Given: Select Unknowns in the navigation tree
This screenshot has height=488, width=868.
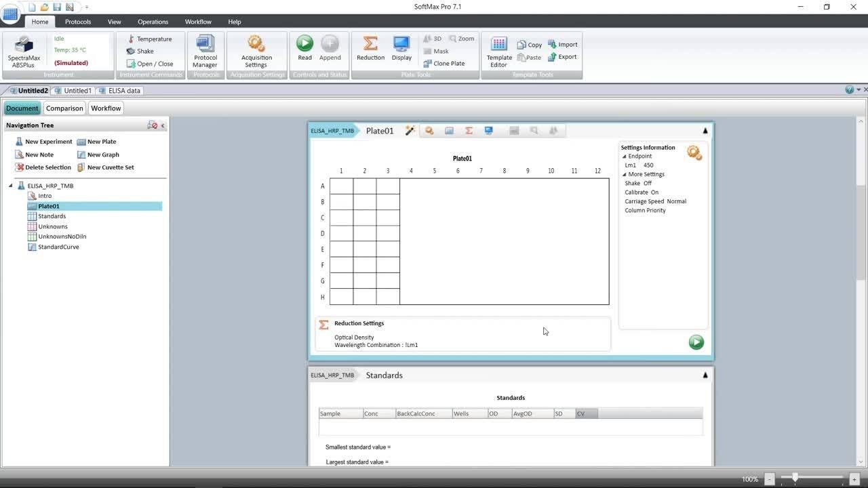Looking at the screenshot, I should pyautogui.click(x=53, y=226).
